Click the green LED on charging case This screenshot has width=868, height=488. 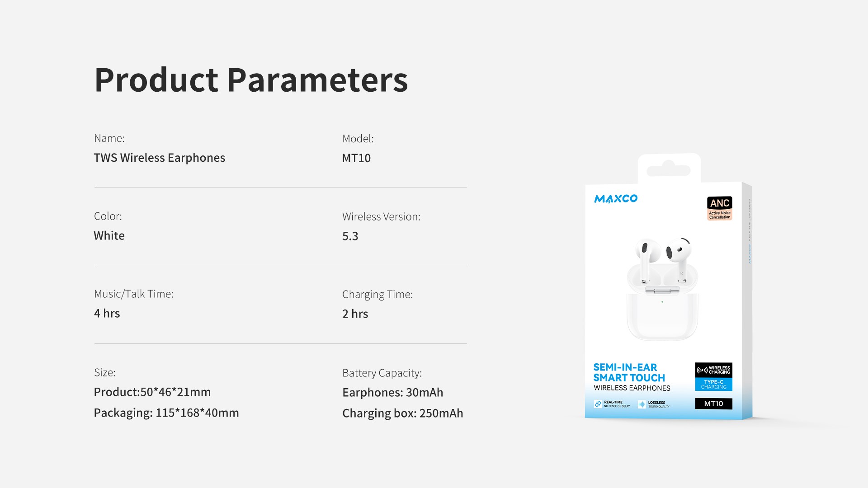[662, 302]
